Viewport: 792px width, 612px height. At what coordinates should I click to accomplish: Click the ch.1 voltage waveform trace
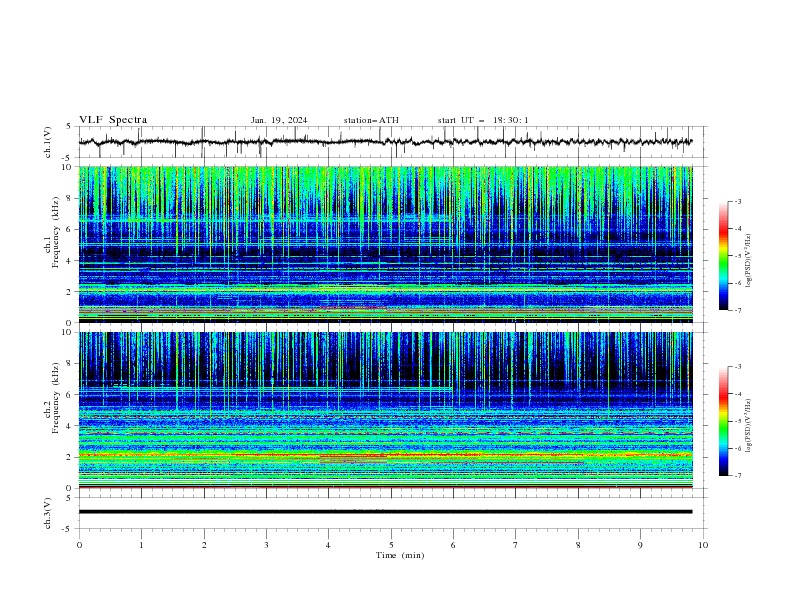[x=385, y=142]
